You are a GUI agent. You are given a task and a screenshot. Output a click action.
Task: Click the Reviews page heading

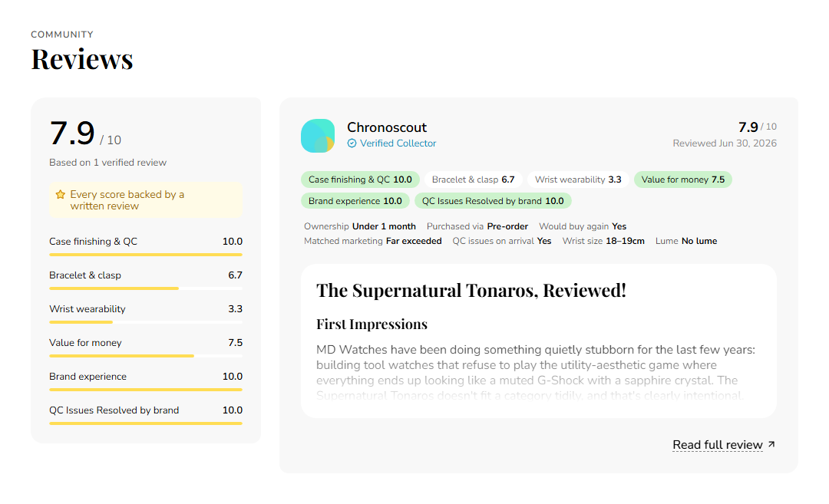point(82,58)
